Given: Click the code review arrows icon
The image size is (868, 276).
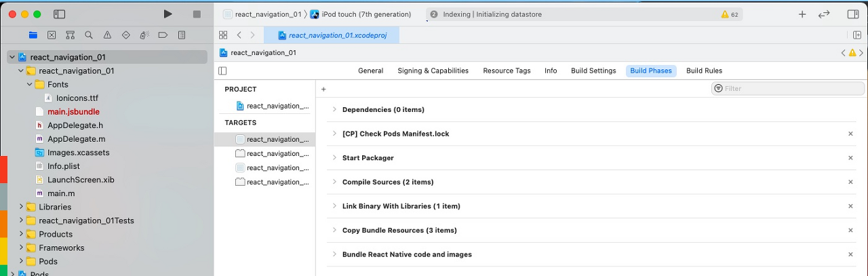Looking at the screenshot, I should [825, 14].
